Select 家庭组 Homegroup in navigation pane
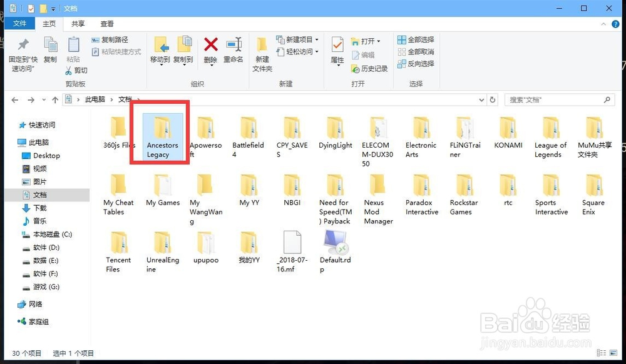626x364 pixels. pyautogui.click(x=33, y=321)
